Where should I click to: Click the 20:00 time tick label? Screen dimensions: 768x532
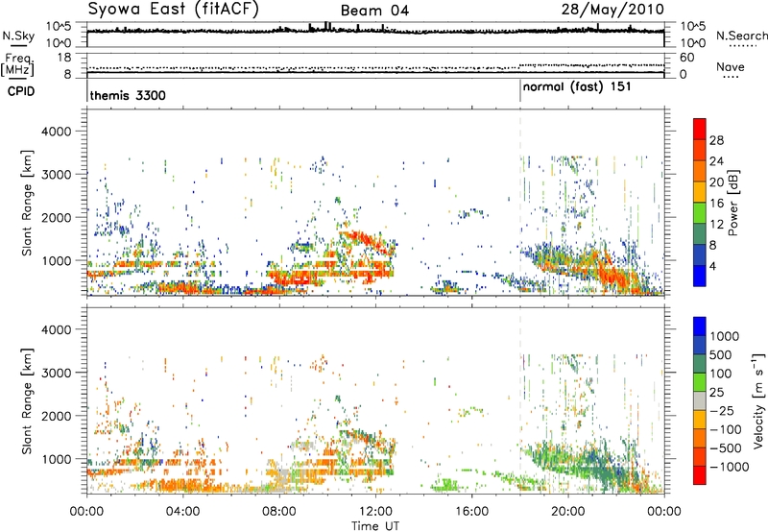pyautogui.click(x=568, y=512)
